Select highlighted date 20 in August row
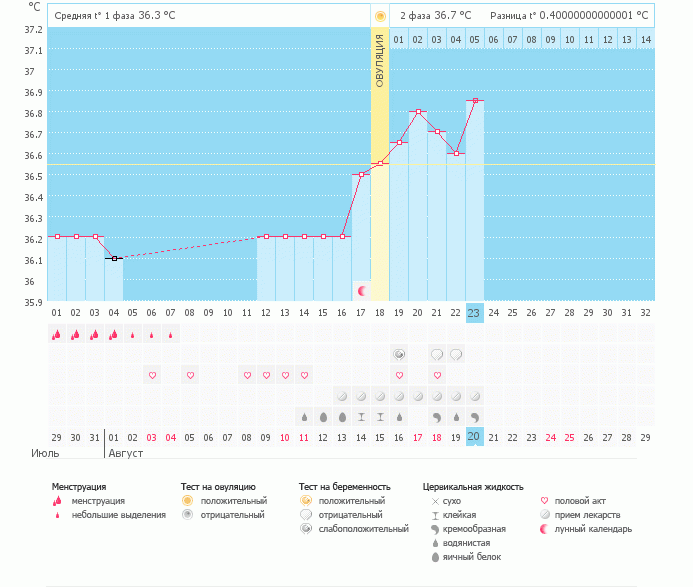Screen dimensions: 693x587 (475, 437)
